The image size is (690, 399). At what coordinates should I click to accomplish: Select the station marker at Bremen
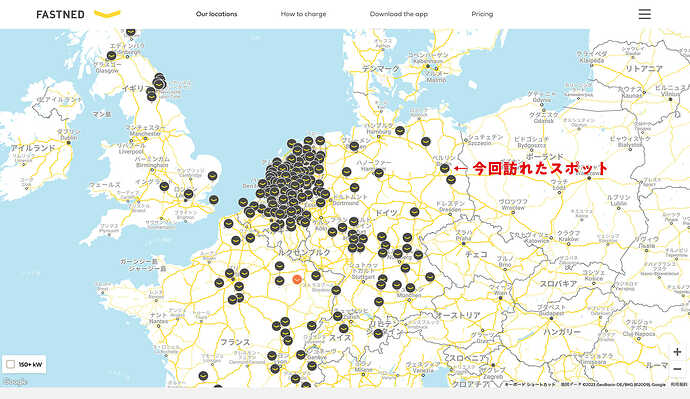click(354, 146)
